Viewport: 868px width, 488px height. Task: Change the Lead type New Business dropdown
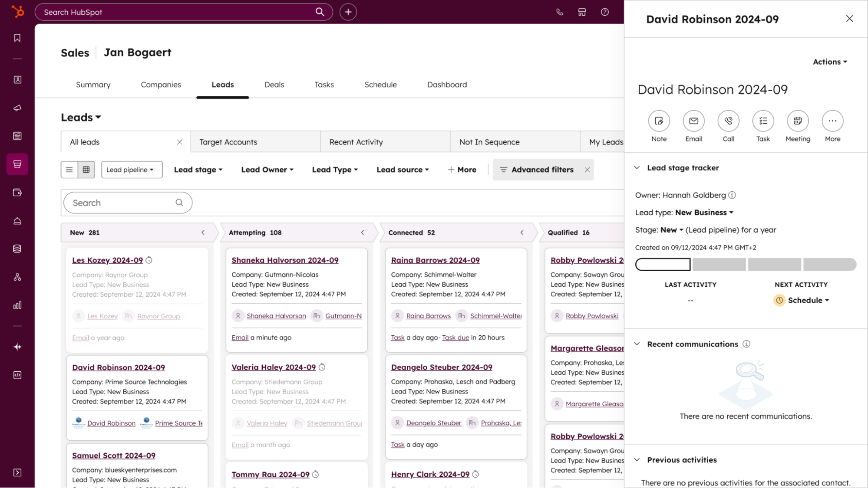[704, 213]
